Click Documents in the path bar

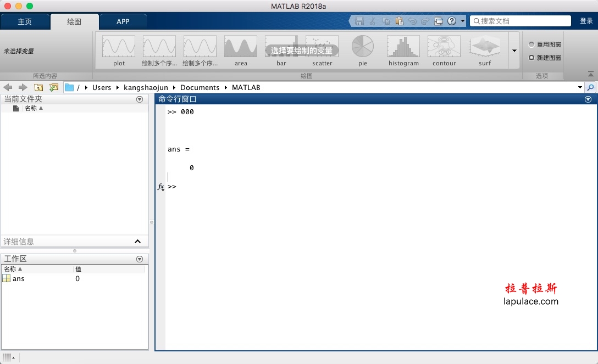(x=200, y=88)
